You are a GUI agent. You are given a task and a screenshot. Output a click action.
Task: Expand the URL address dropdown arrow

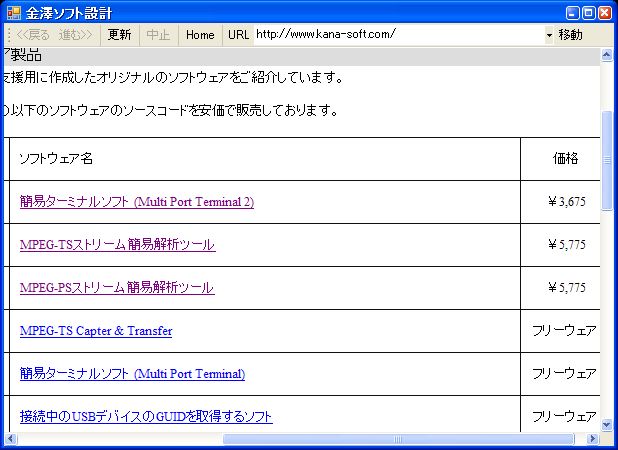[x=549, y=35]
